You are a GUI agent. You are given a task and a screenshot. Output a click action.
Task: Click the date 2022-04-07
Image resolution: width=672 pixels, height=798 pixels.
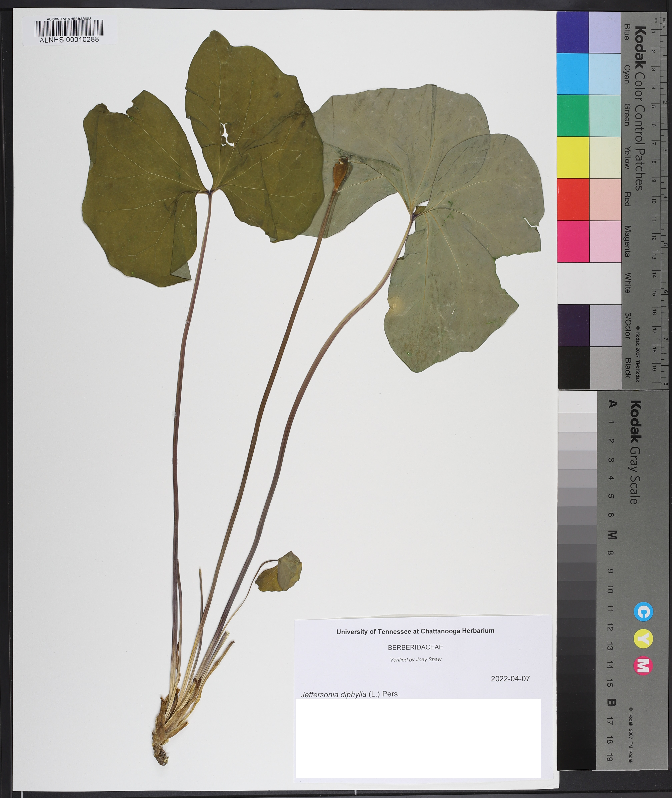point(510,679)
